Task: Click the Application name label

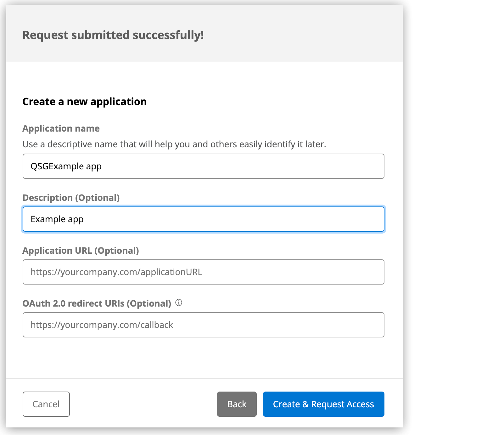Action: (61, 128)
